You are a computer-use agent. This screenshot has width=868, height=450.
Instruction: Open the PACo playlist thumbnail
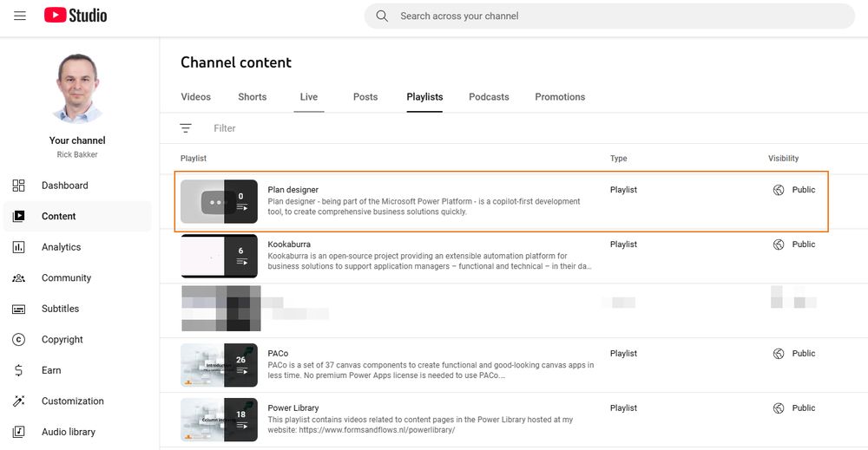[220, 365]
